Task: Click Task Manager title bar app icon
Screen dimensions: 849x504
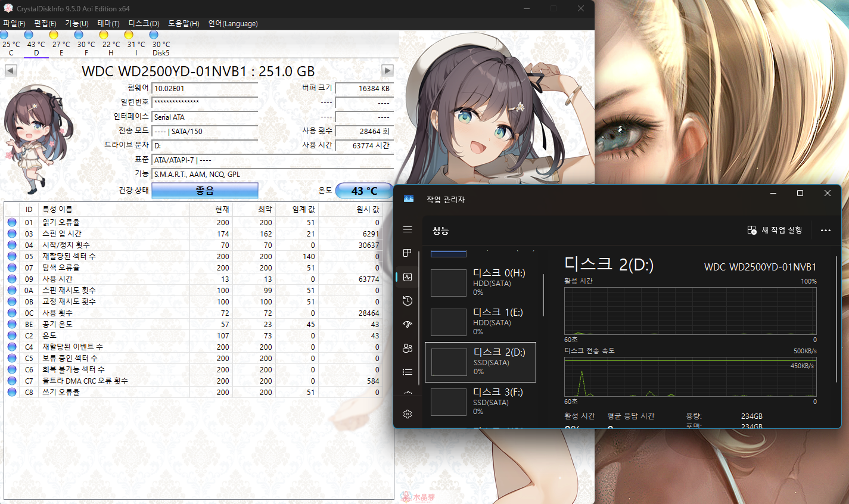Action: pyautogui.click(x=409, y=199)
